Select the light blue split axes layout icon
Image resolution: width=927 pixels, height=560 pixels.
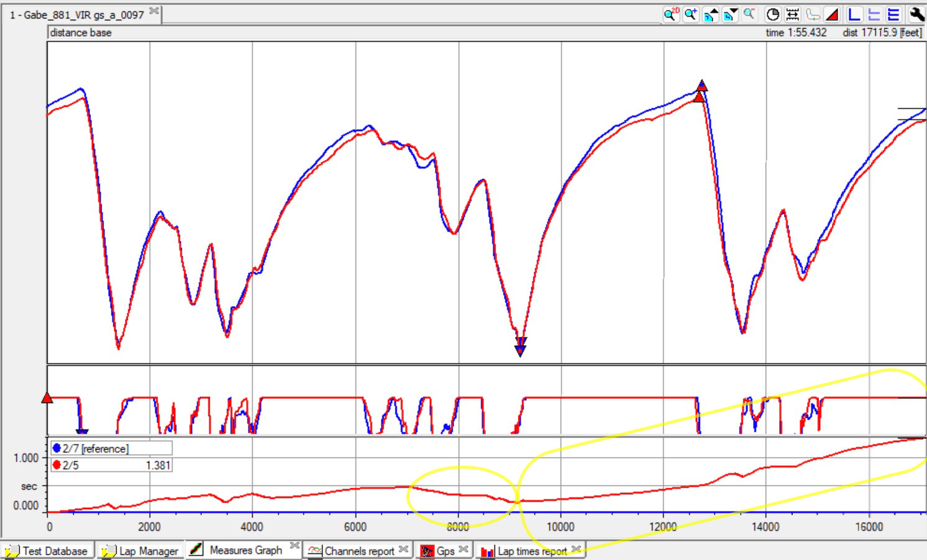[874, 14]
